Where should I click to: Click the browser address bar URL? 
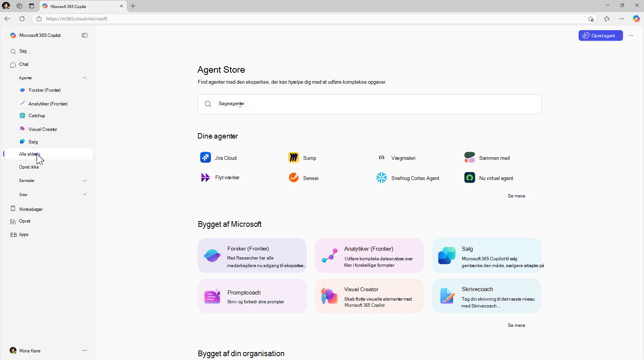(x=77, y=19)
